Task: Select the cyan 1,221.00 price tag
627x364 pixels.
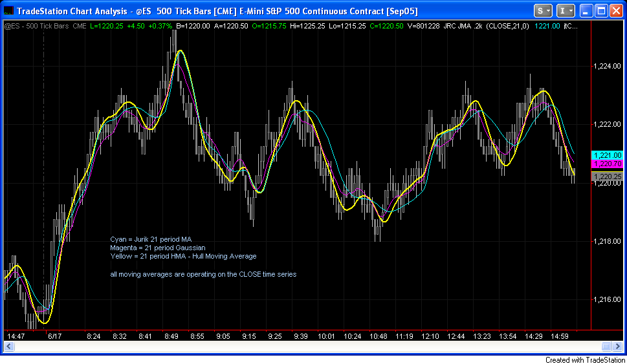Action: point(607,155)
